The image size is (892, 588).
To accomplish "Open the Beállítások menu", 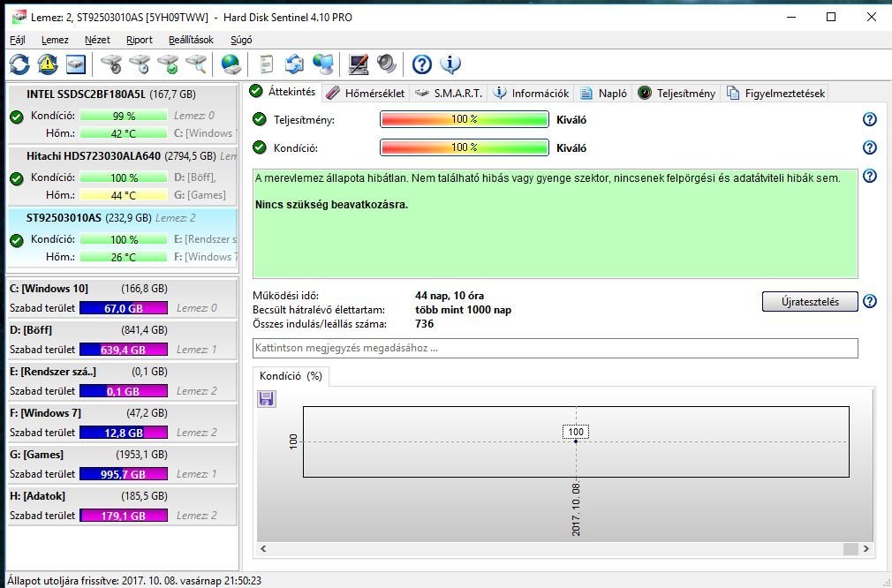I will point(191,40).
